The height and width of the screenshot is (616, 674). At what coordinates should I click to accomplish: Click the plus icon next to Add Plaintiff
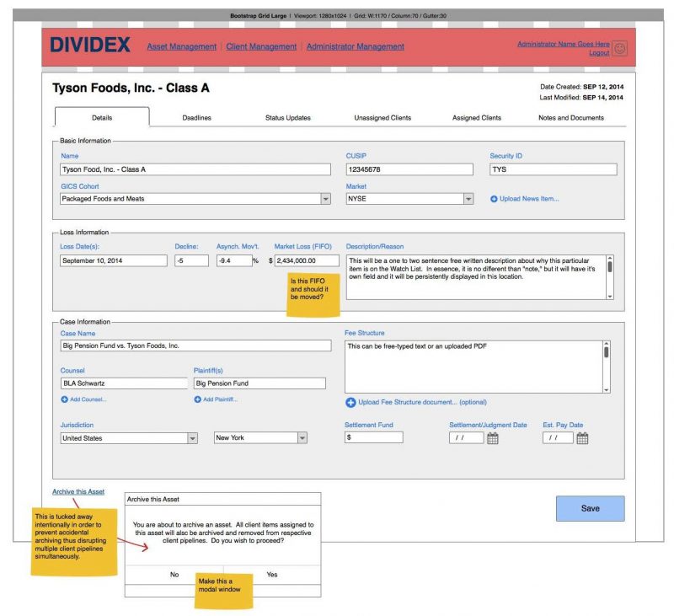pos(198,399)
